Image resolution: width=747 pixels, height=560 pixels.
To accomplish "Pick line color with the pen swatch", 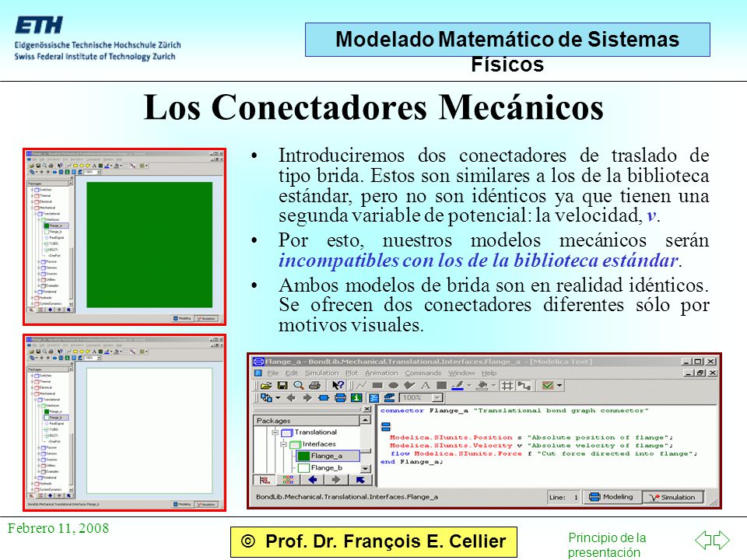I will [x=458, y=385].
